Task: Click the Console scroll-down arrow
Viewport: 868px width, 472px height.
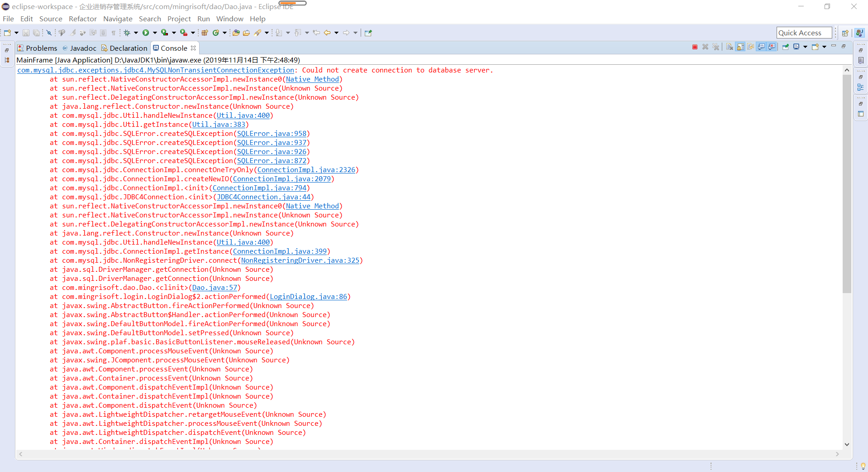Action: coord(847,444)
